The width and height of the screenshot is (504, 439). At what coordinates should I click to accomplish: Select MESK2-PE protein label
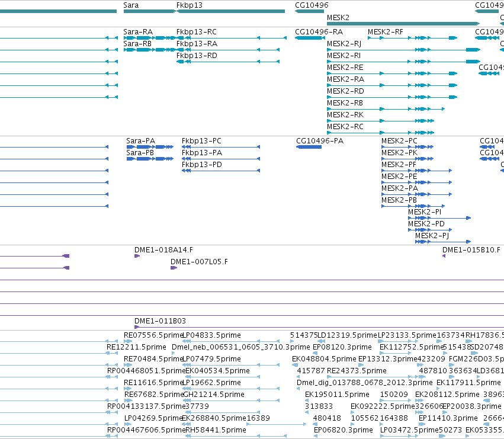click(x=399, y=177)
